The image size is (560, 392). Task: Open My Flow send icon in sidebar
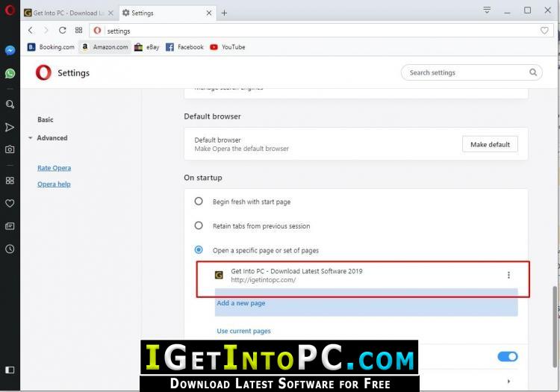10,127
